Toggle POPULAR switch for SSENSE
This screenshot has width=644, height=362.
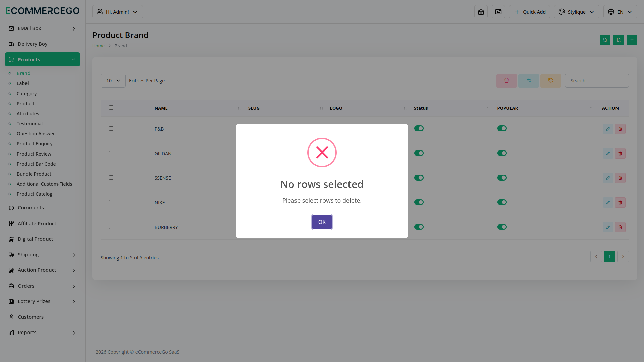502,178
